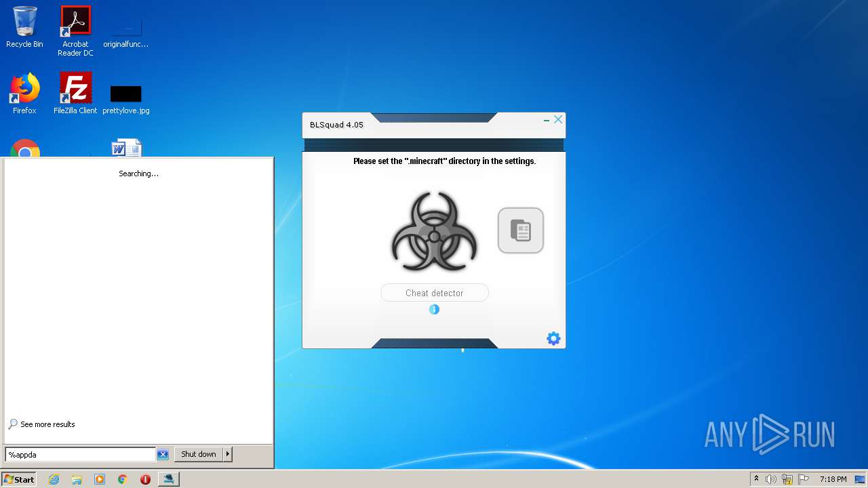Click the log/report document button in BLSquad
This screenshot has height=488, width=868.
[x=521, y=230]
